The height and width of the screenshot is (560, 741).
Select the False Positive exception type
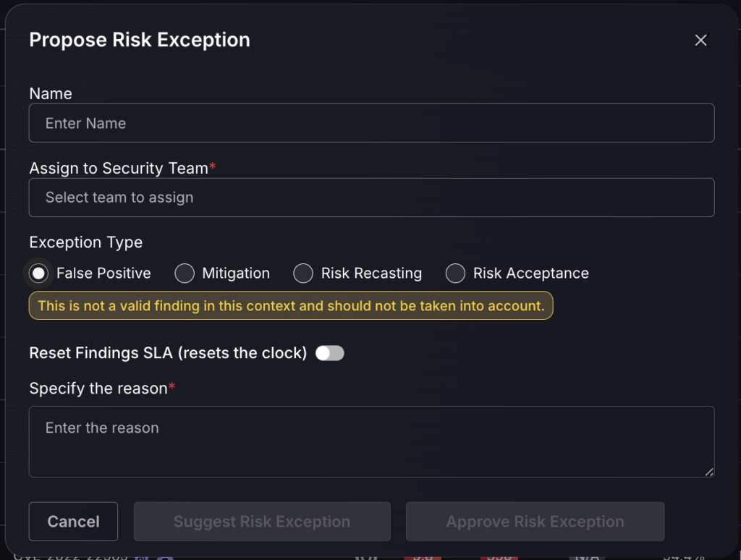[39, 273]
